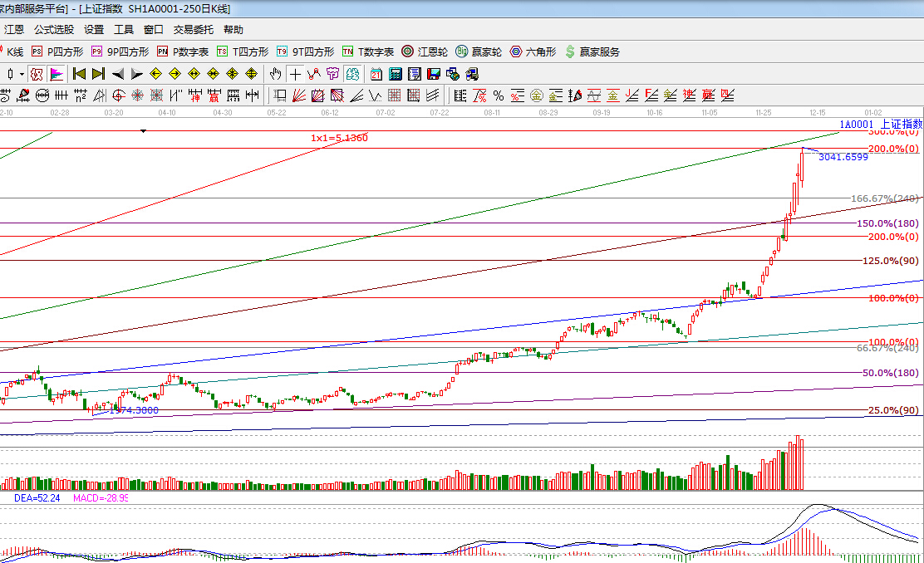
Task: Toggle the pink flag chart button
Action: tap(56, 74)
